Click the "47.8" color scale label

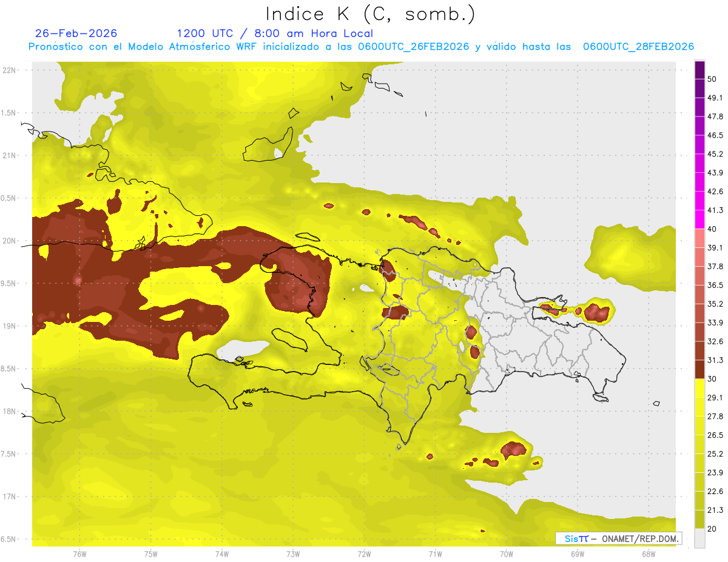point(715,117)
